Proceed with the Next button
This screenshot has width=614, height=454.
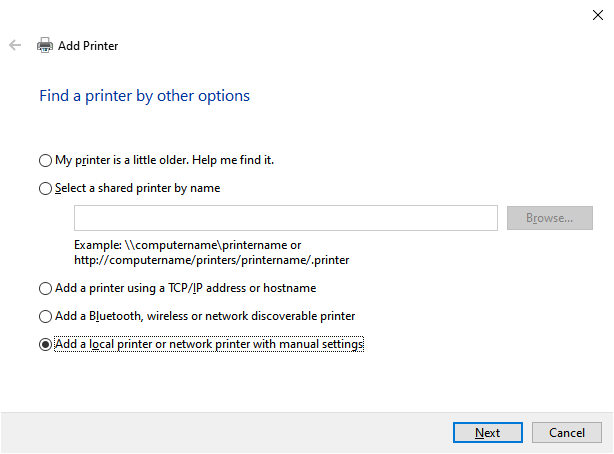(488, 432)
